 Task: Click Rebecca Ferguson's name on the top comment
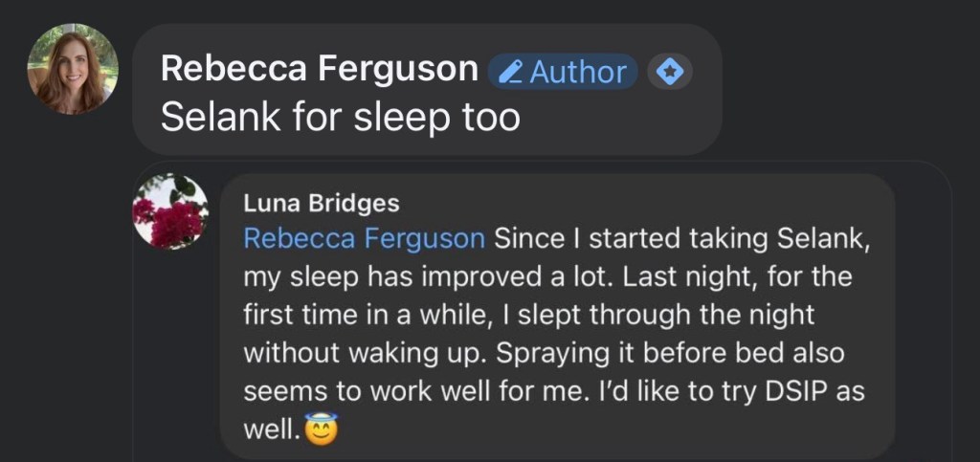pyautogui.click(x=320, y=69)
